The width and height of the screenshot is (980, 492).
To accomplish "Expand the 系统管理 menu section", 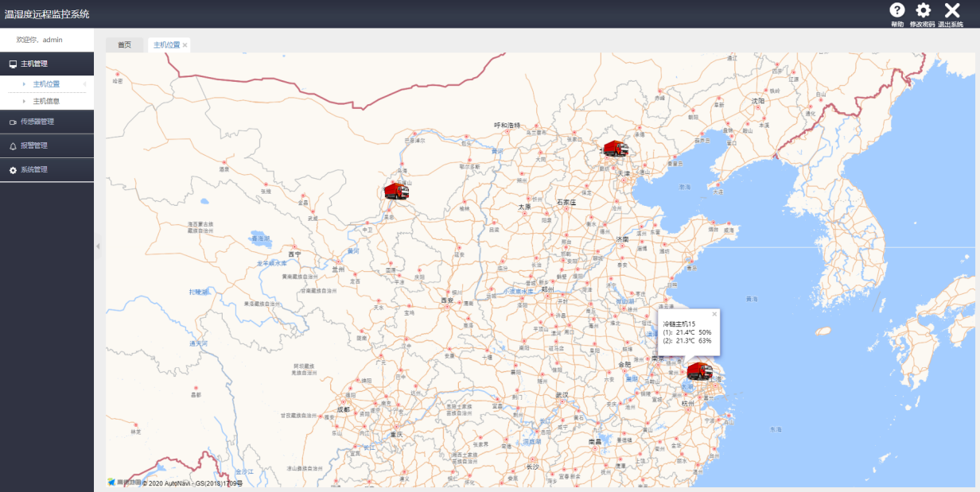I will 47,169.
